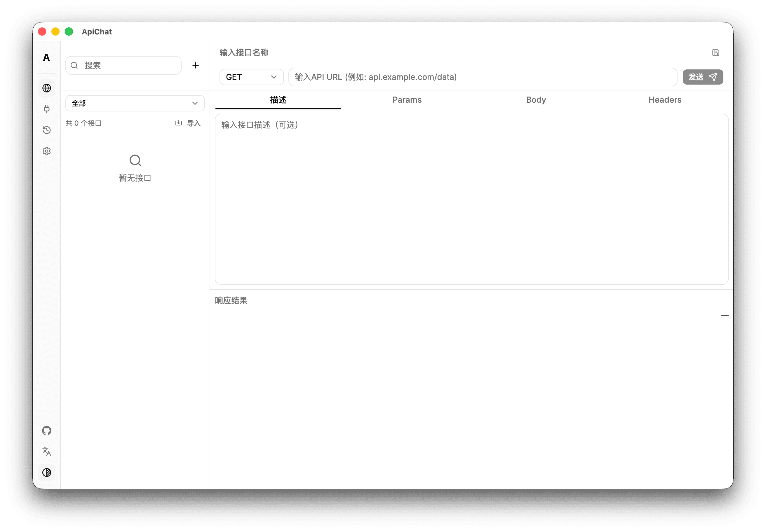Open the settings gear in sidebar
This screenshot has height=532, width=766.
click(x=47, y=151)
